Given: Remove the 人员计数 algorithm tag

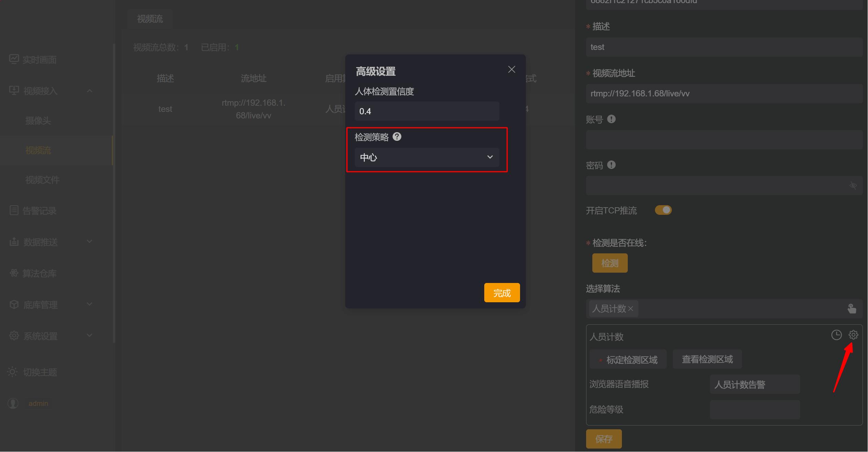Looking at the screenshot, I should tap(631, 309).
